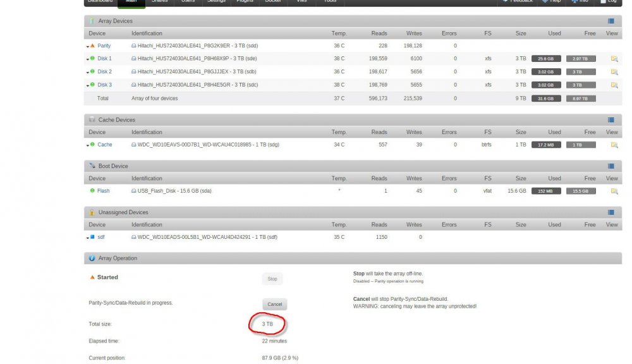The height and width of the screenshot is (364, 632).
Task: Click drive icon beside Hitachi P8GJJJEX identification
Action: point(134,72)
